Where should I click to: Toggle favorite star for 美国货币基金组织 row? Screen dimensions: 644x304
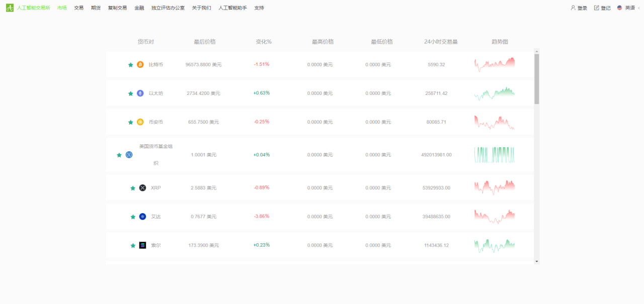pos(119,155)
